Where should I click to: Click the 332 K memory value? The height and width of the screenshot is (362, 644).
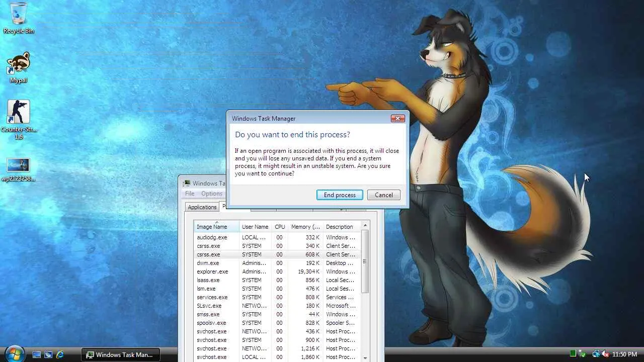point(312,237)
